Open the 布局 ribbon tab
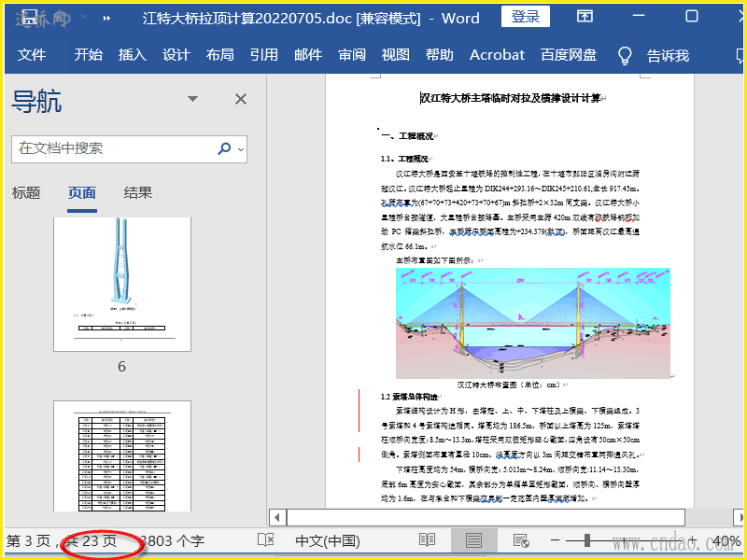This screenshot has width=747, height=560. tap(219, 55)
